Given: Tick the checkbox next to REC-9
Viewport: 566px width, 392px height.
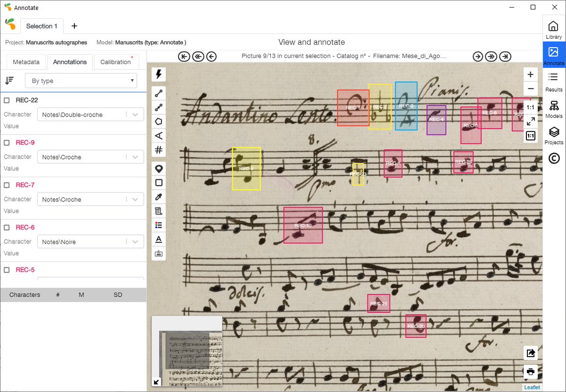Looking at the screenshot, I should point(7,142).
